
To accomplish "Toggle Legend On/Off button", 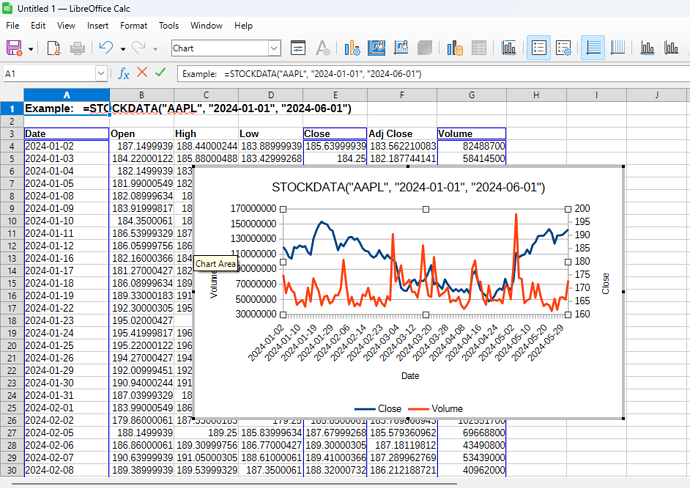I will (539, 48).
